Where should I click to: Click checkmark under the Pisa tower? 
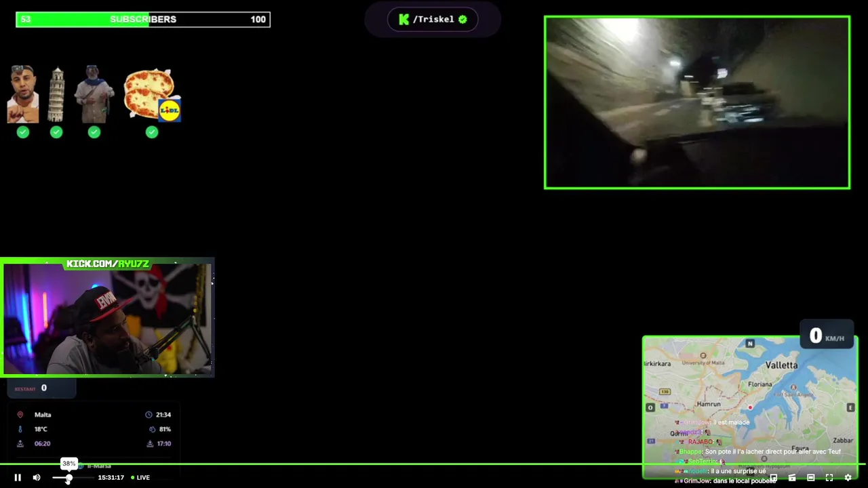tap(56, 132)
